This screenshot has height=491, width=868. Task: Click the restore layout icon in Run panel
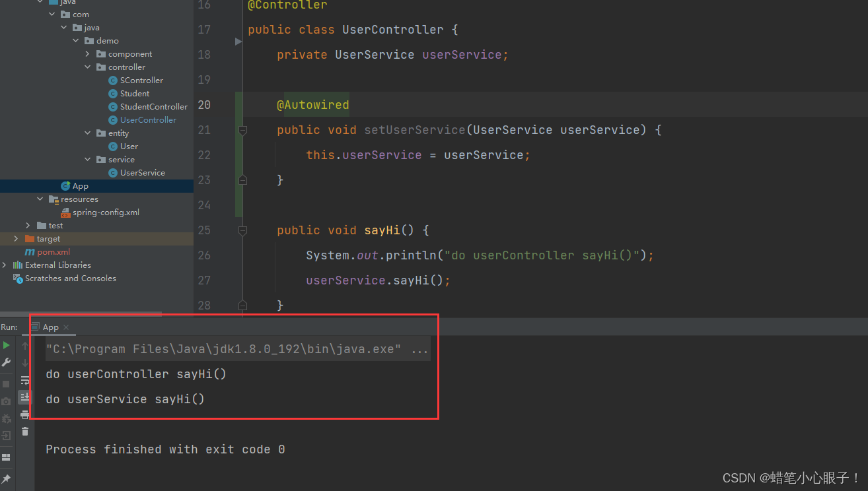click(6, 457)
